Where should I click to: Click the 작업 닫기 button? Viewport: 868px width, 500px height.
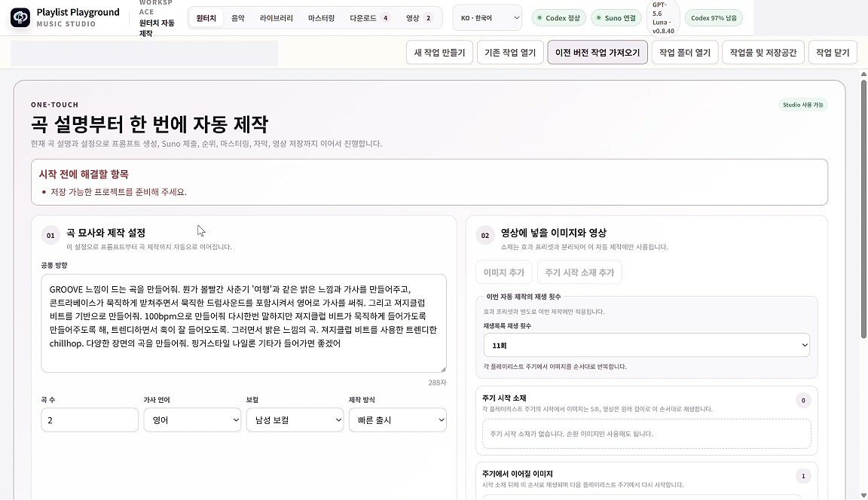pos(833,53)
